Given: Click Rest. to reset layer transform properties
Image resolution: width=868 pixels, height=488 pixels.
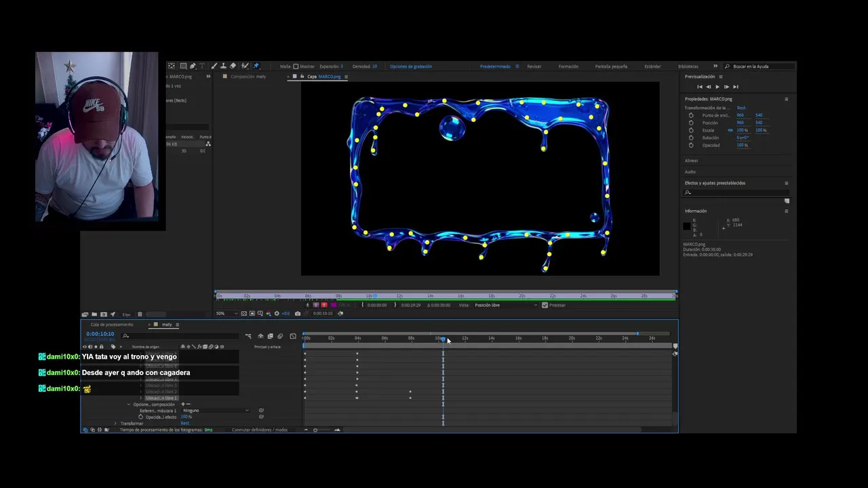Looking at the screenshot, I should [x=741, y=108].
